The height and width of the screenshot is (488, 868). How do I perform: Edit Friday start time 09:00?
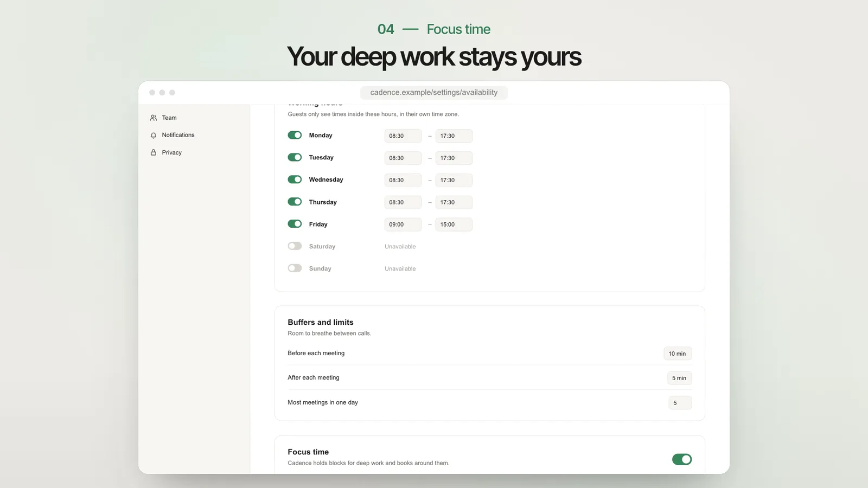pyautogui.click(x=403, y=224)
